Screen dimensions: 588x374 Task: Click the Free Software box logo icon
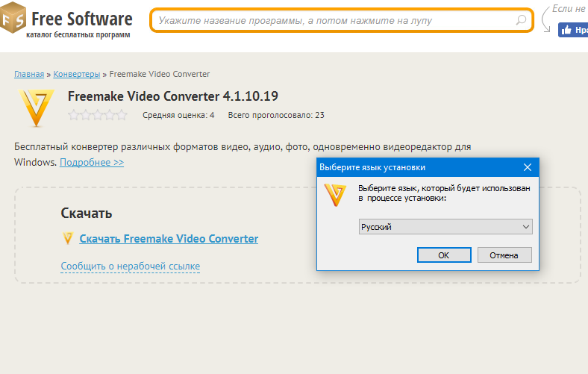coord(13,18)
